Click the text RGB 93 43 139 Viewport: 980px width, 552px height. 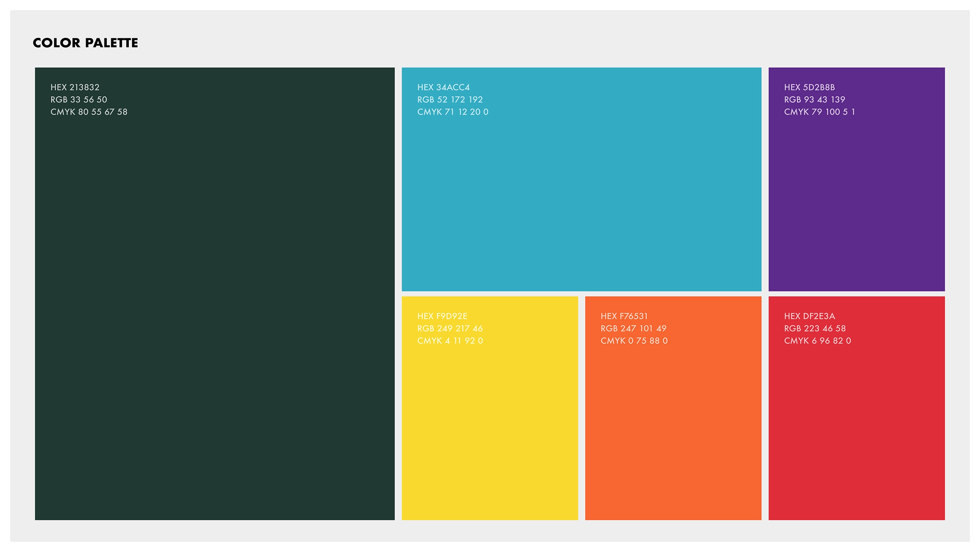point(815,100)
